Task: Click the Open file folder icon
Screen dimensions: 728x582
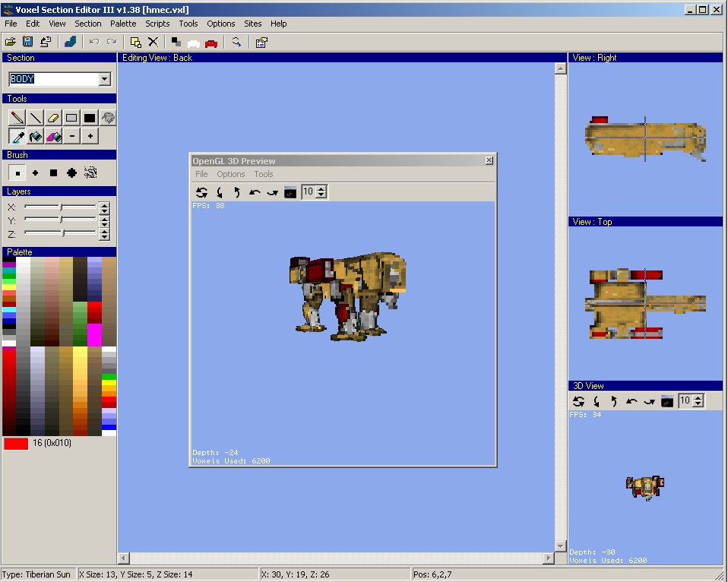Action: (x=10, y=43)
